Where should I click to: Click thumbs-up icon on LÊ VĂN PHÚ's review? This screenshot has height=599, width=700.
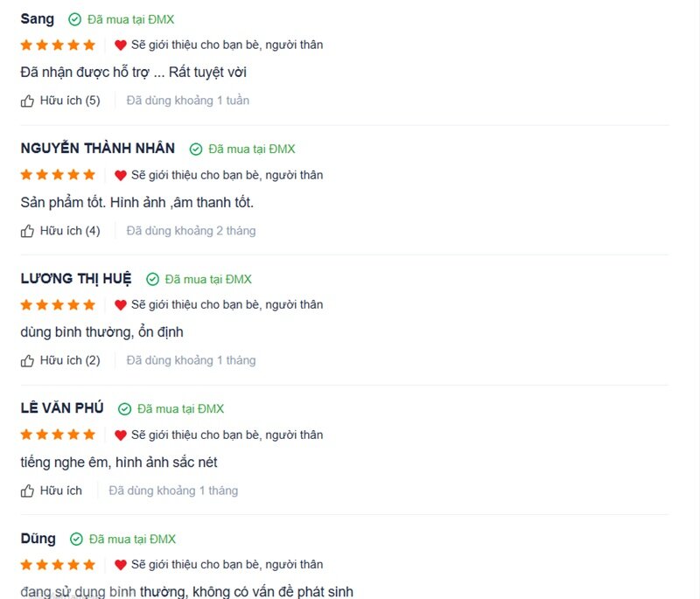27,491
